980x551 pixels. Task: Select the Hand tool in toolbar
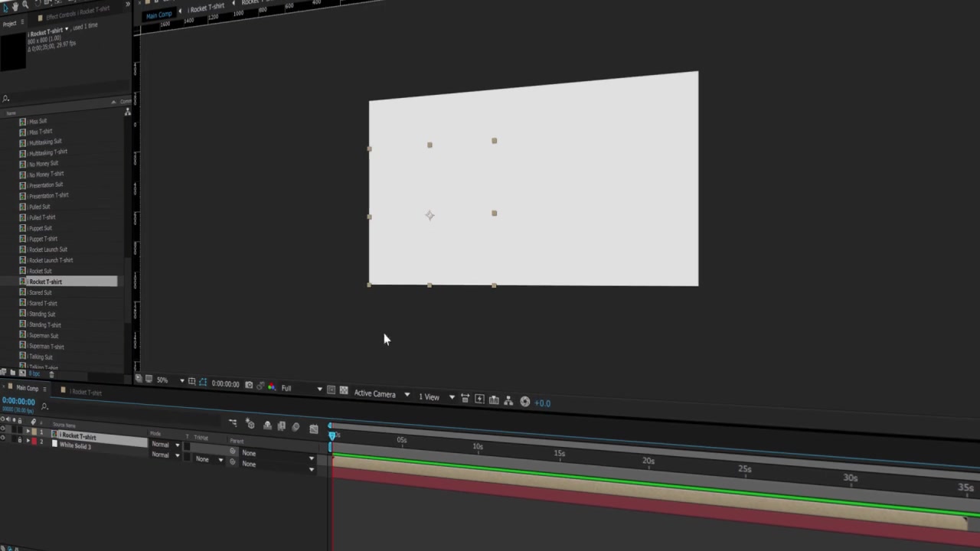point(15,6)
